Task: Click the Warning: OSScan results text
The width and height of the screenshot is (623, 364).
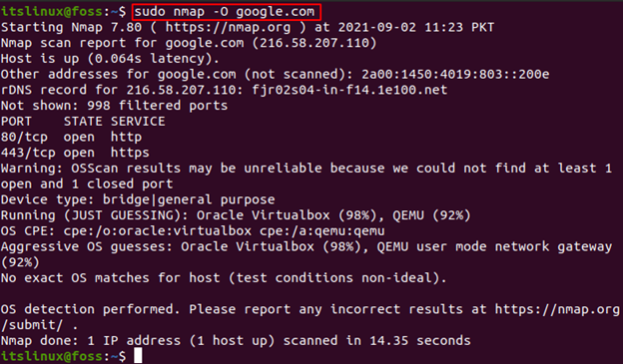Action: tap(91, 169)
